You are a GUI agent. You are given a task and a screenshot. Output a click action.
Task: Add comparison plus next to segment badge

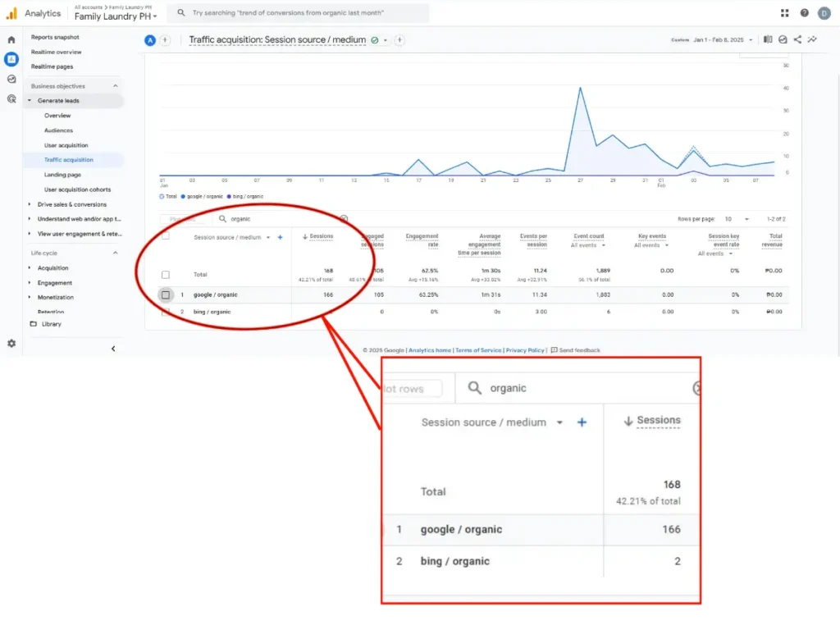click(x=165, y=40)
